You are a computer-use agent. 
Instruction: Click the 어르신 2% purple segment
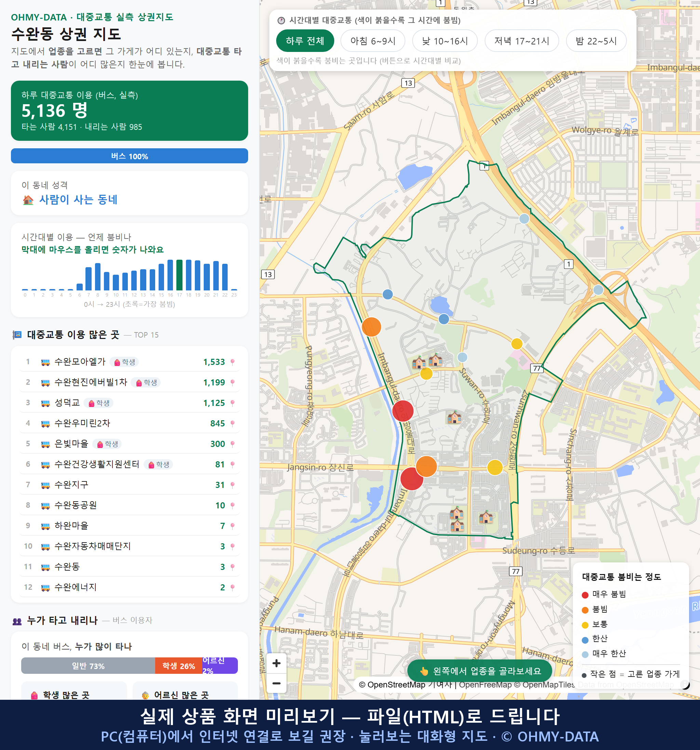[220, 666]
